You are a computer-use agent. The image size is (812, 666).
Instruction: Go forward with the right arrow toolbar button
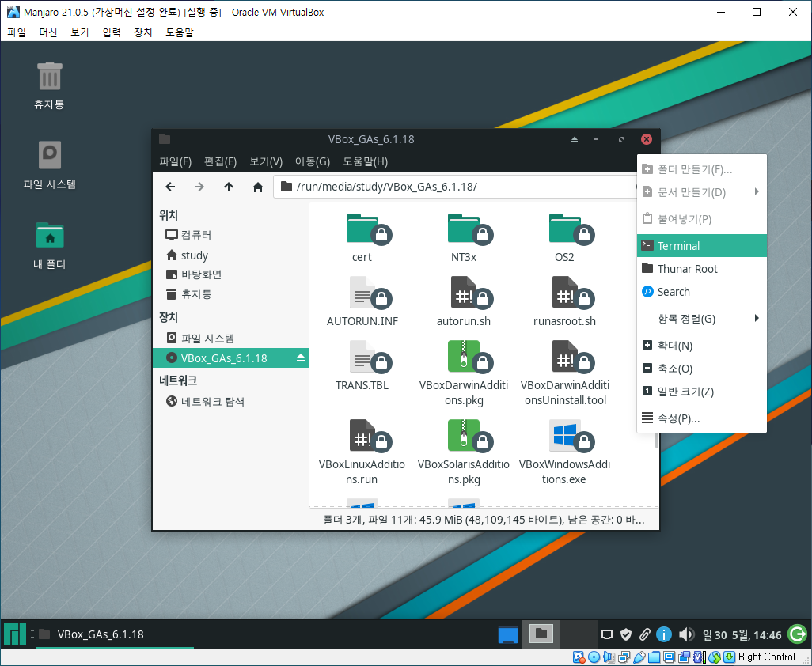click(199, 187)
